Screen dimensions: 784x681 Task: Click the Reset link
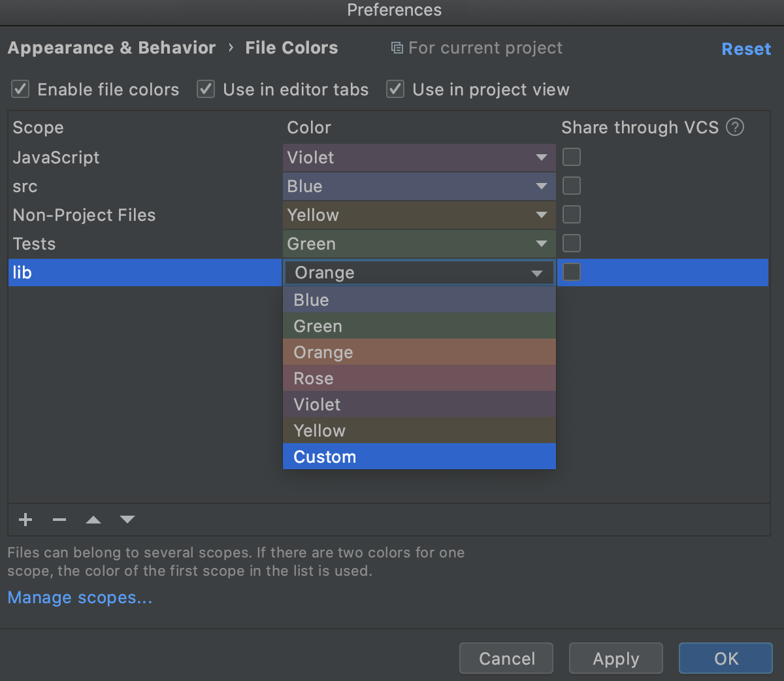tap(746, 49)
